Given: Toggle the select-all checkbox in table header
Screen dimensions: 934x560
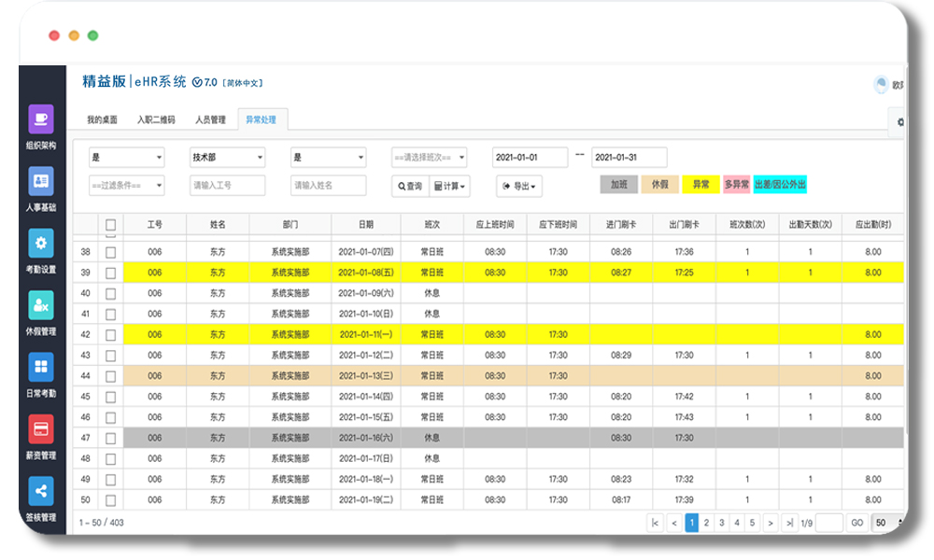Looking at the screenshot, I should point(111,225).
